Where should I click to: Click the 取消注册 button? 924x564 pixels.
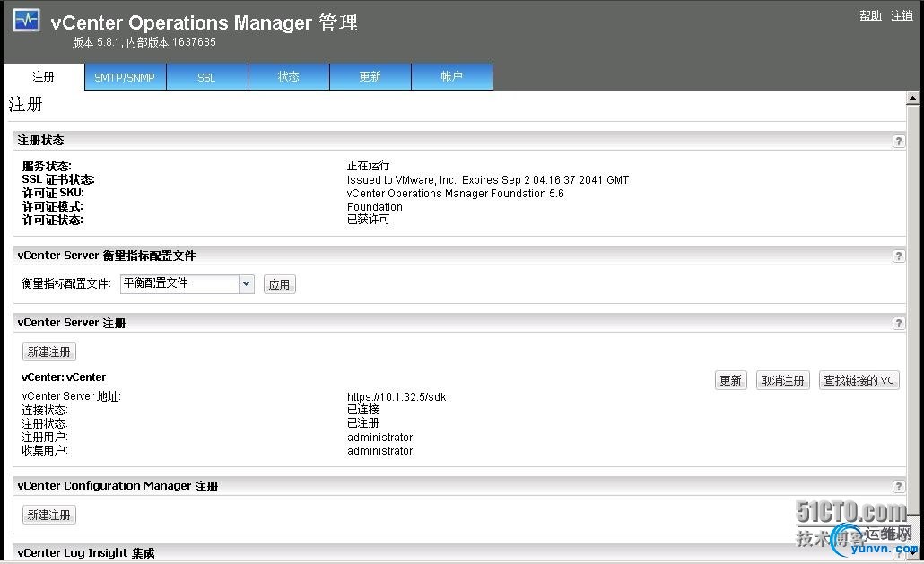pyautogui.click(x=782, y=381)
